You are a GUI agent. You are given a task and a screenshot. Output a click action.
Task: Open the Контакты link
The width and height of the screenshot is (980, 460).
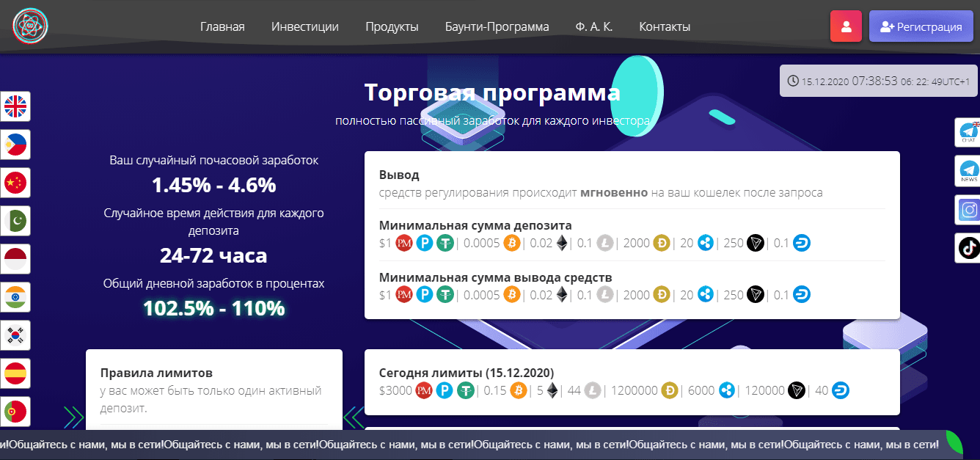coord(665,27)
